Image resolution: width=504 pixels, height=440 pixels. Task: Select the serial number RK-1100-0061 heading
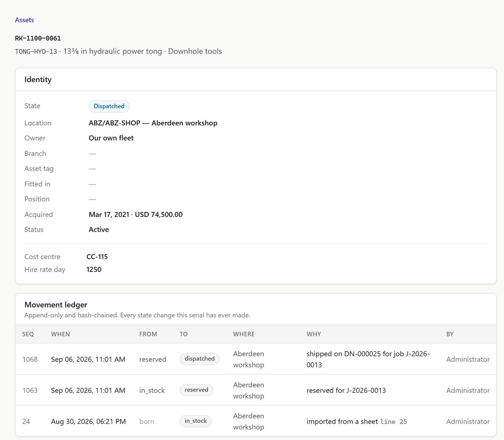pos(38,38)
